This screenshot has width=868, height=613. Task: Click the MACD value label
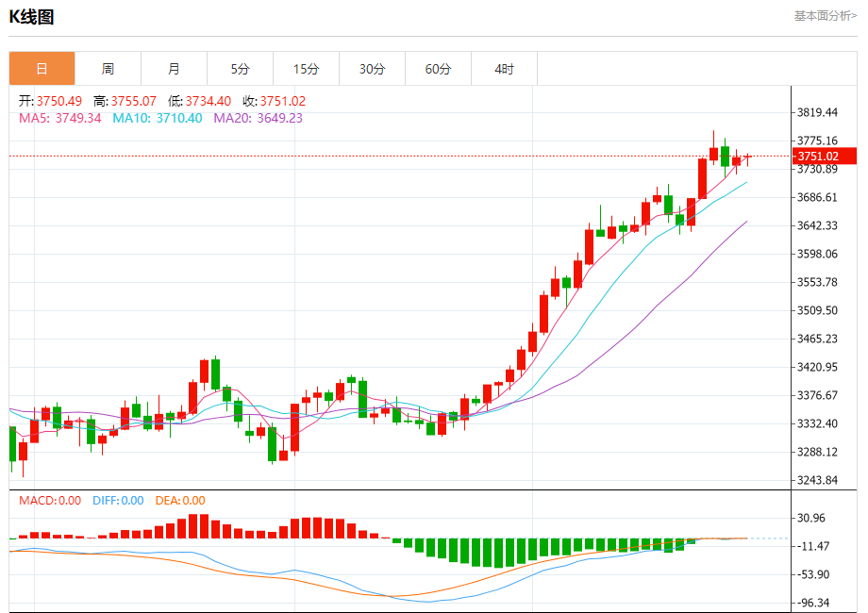[x=50, y=501]
